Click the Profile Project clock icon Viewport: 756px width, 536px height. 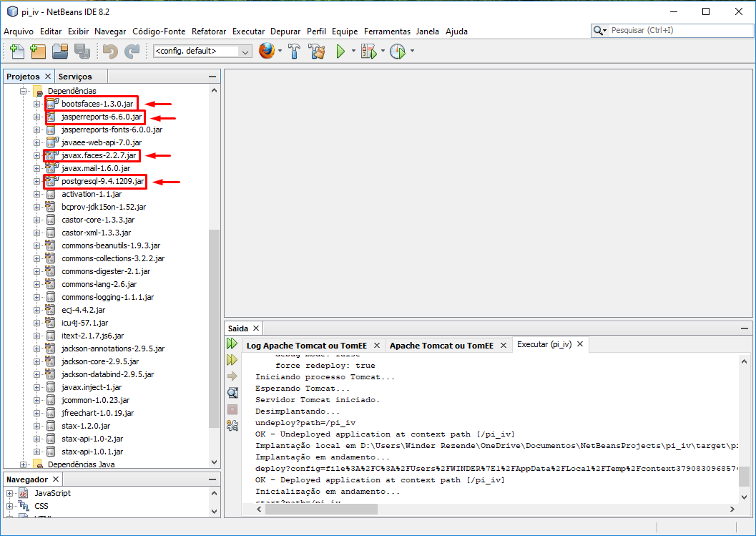(397, 51)
